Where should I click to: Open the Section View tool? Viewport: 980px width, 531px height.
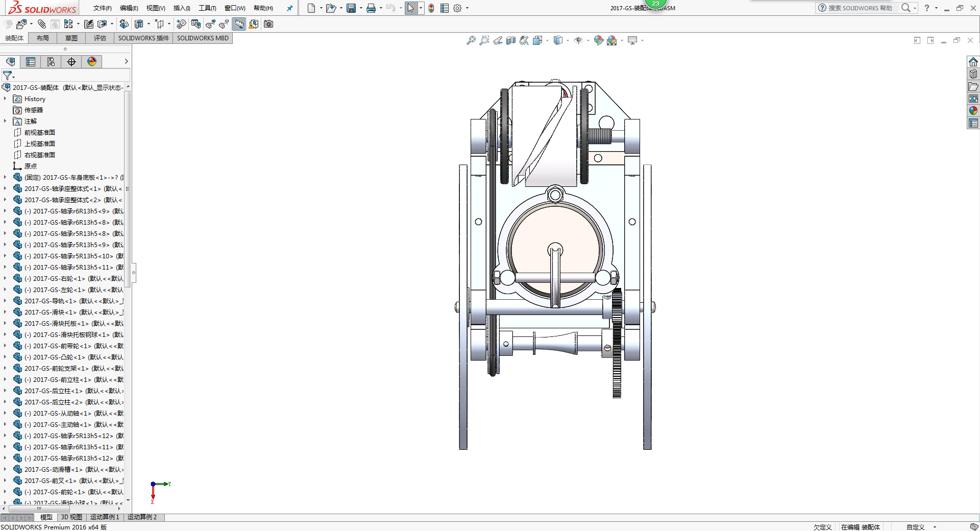(x=511, y=40)
